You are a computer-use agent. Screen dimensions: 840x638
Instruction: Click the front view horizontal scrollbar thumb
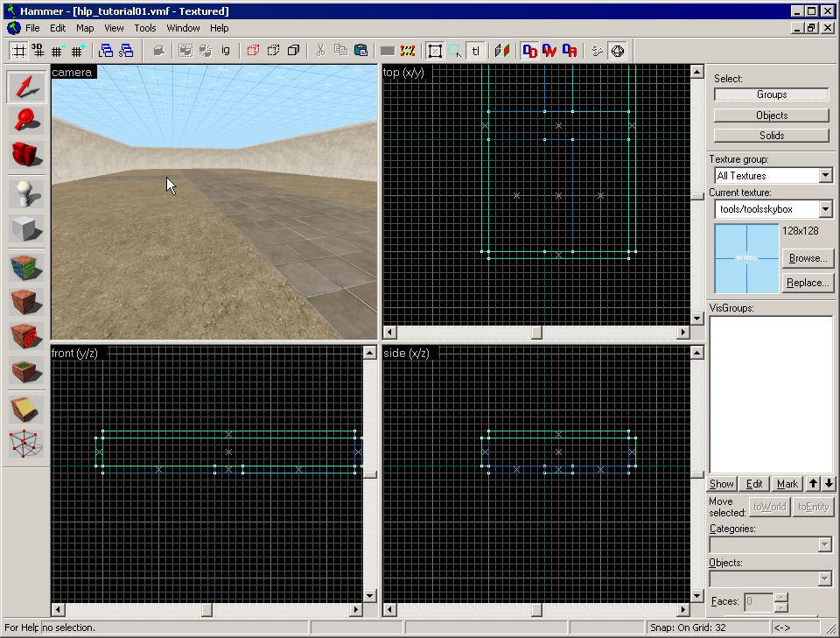pyautogui.click(x=206, y=610)
